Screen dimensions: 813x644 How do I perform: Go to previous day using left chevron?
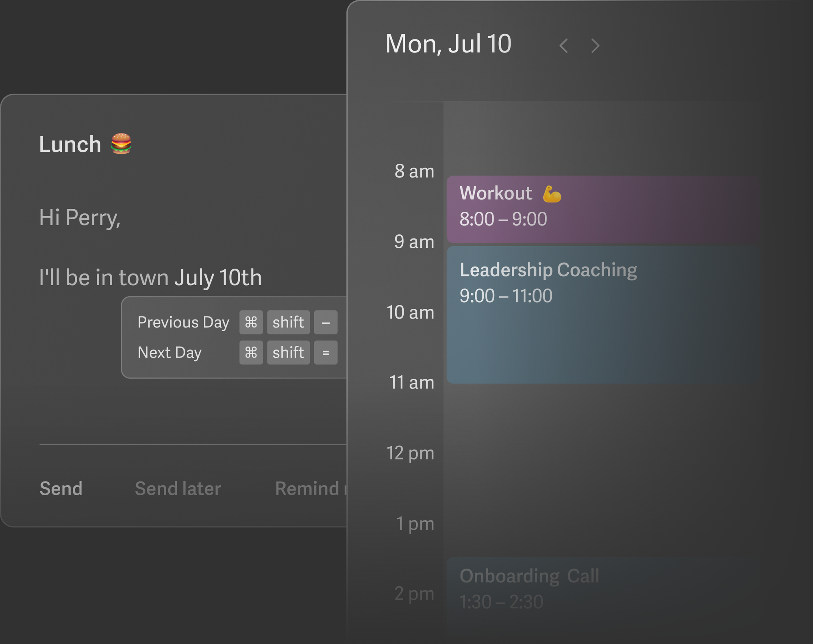point(563,46)
